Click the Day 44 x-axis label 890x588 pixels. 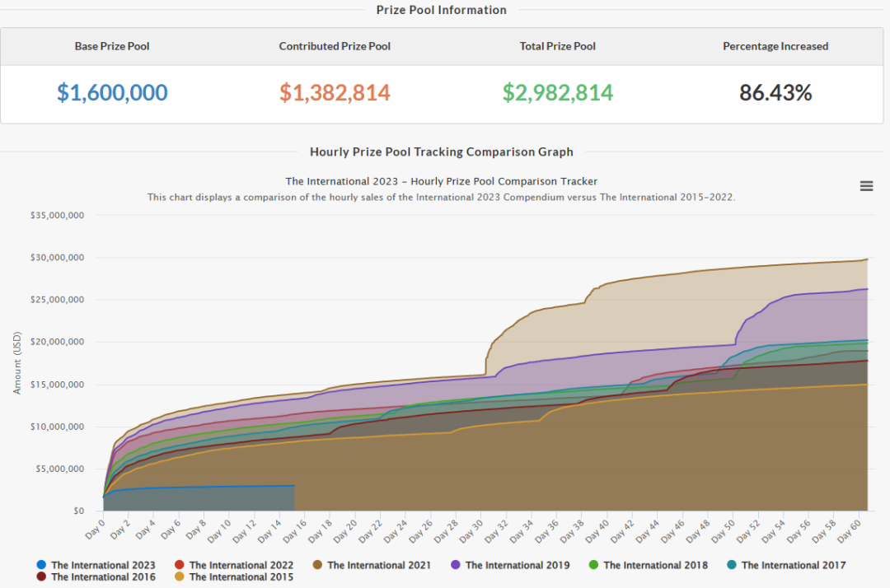click(x=648, y=530)
